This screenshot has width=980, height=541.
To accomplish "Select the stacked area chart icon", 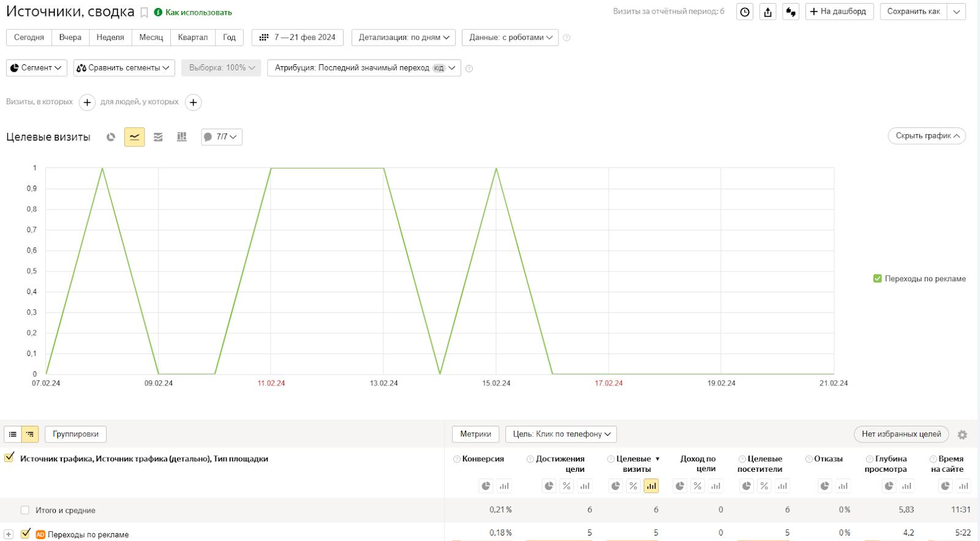I will click(158, 137).
